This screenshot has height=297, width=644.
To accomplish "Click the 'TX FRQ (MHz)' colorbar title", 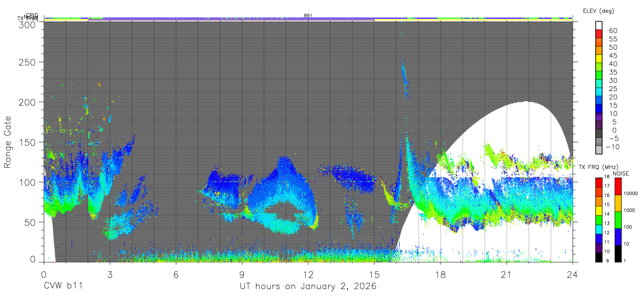I will [x=598, y=167].
